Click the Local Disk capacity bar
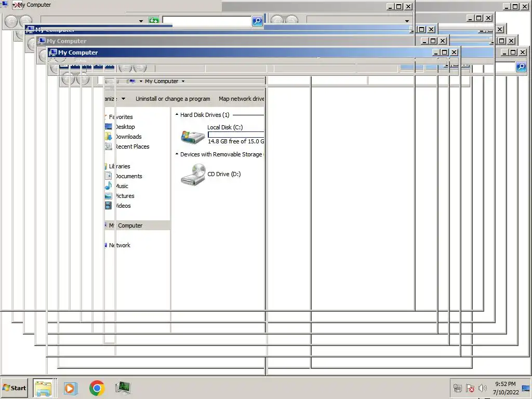This screenshot has width=532, height=399. click(x=236, y=135)
